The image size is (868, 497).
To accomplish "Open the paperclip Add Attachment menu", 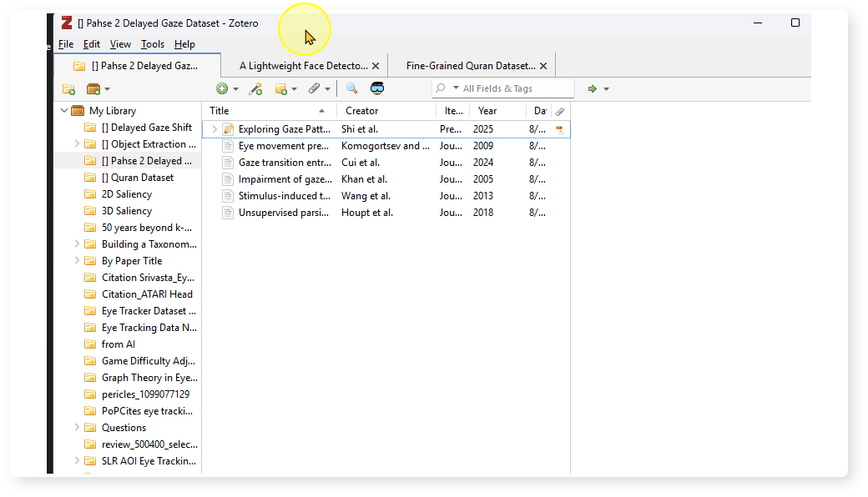I will tap(320, 88).
